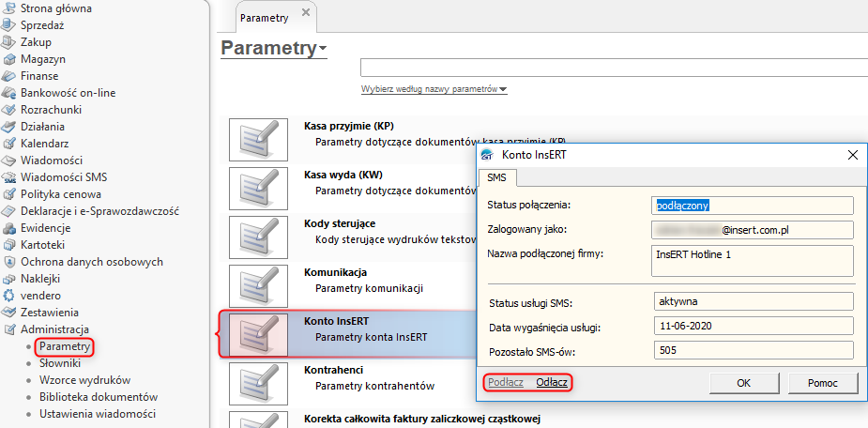Open the Kalendarz module icon
Image resolution: width=868 pixels, height=428 pixels.
click(x=8, y=144)
